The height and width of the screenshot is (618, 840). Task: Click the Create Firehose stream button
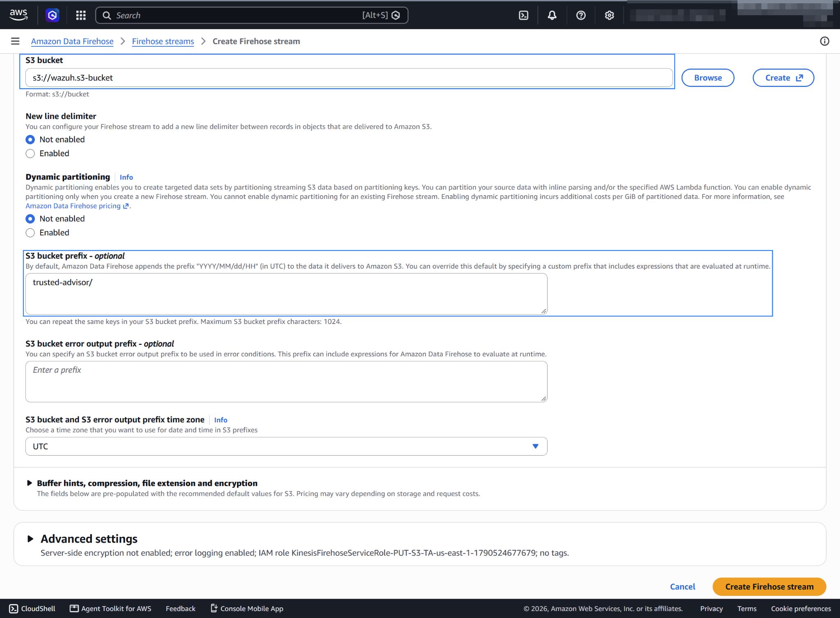[769, 586]
